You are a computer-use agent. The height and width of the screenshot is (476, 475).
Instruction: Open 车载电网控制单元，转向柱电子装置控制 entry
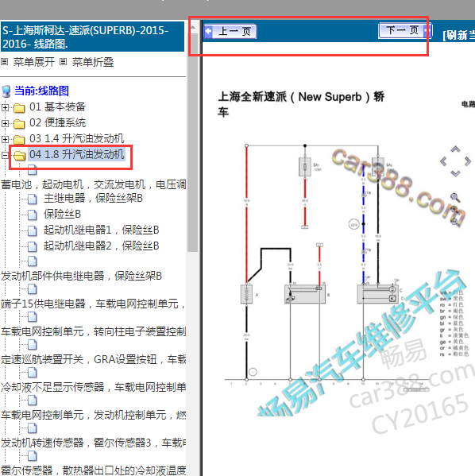(x=93, y=331)
